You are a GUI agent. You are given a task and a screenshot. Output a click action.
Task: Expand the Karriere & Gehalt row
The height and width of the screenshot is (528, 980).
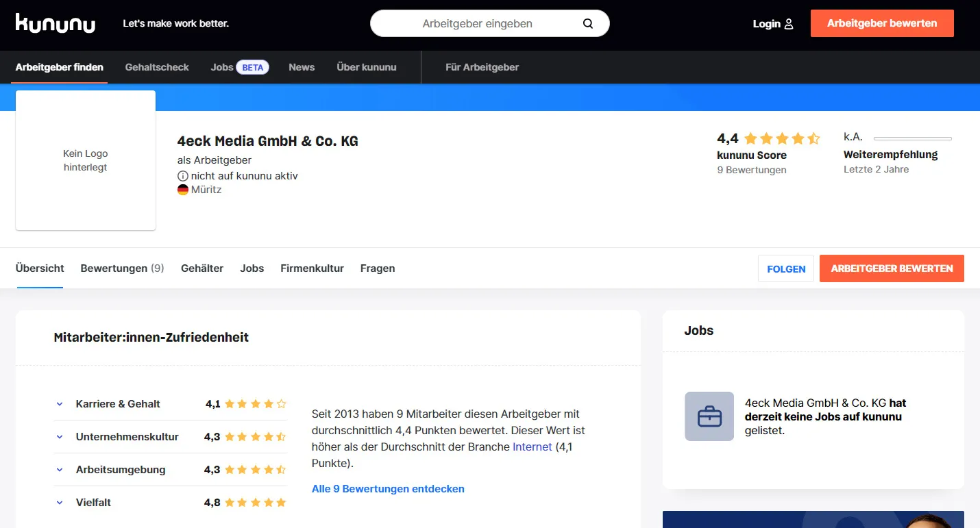pyautogui.click(x=60, y=404)
